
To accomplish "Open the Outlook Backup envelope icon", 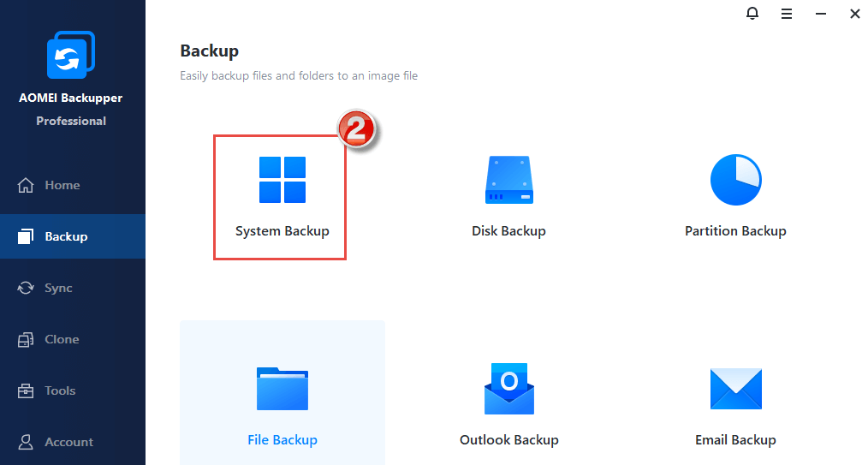I will point(508,388).
